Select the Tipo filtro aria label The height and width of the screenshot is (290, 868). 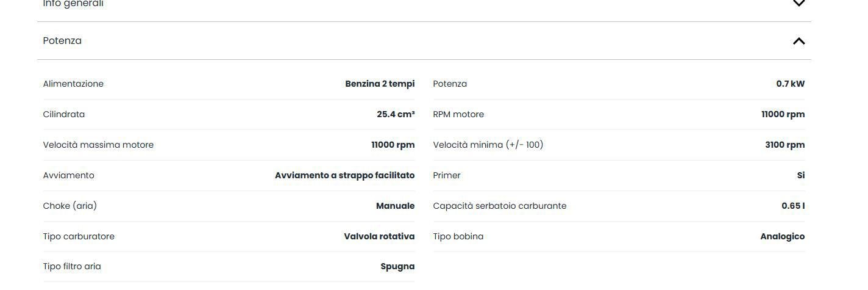point(72,266)
